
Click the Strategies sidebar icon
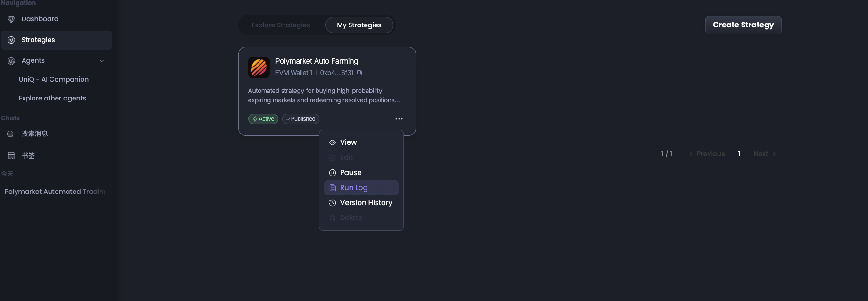pyautogui.click(x=11, y=40)
